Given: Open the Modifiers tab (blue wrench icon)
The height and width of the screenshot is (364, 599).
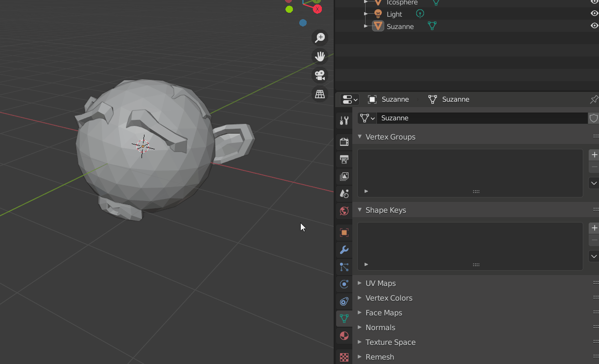Looking at the screenshot, I should [x=344, y=250].
